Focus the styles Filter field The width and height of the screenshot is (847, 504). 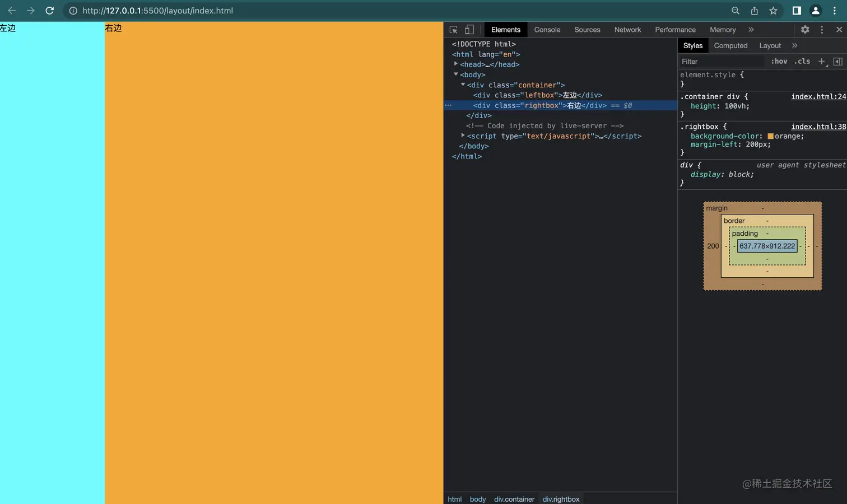point(722,62)
